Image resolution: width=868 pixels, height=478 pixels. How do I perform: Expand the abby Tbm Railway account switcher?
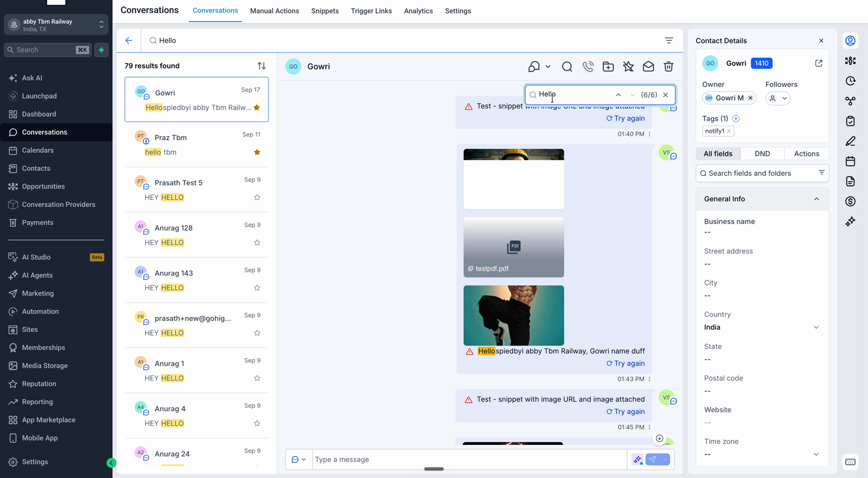point(56,25)
